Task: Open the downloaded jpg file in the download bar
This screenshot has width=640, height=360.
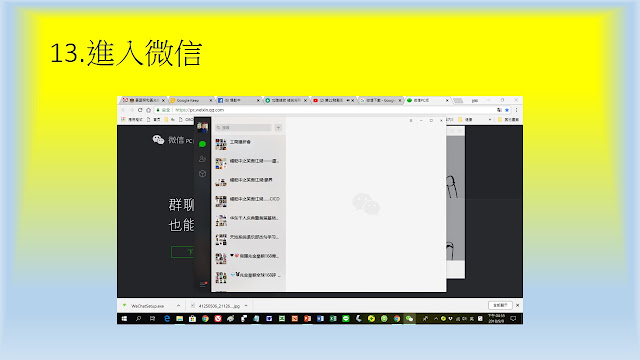Action: click(x=216, y=306)
